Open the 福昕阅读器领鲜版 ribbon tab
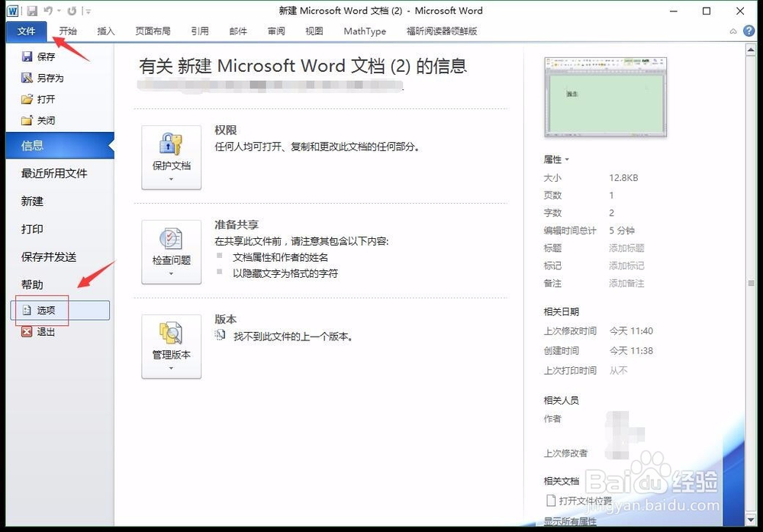763x532 pixels. [x=441, y=31]
